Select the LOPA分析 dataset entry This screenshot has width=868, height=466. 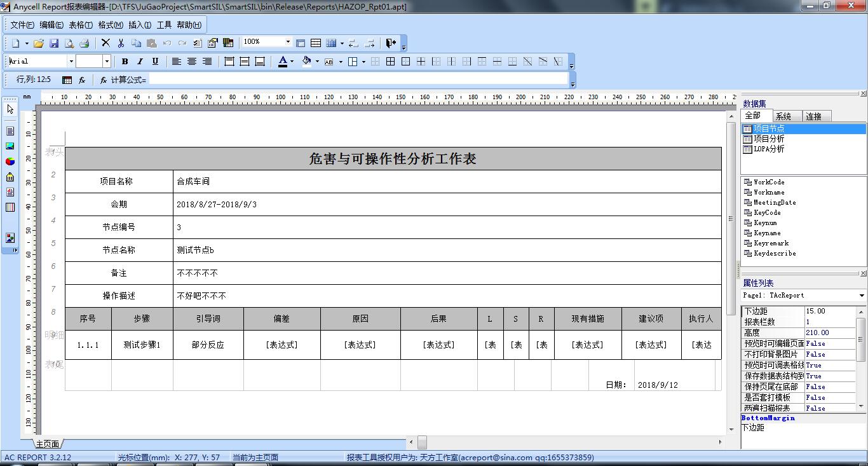pyautogui.click(x=768, y=149)
